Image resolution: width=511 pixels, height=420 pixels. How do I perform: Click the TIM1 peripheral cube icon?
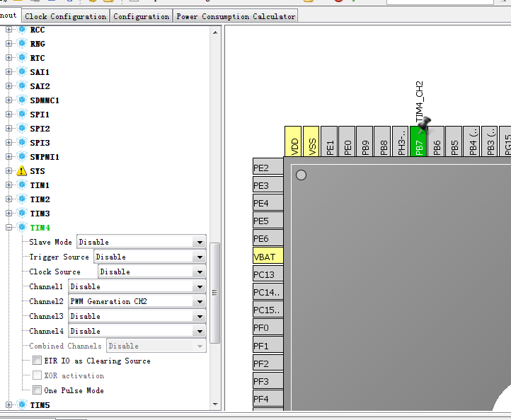pyautogui.click(x=22, y=185)
